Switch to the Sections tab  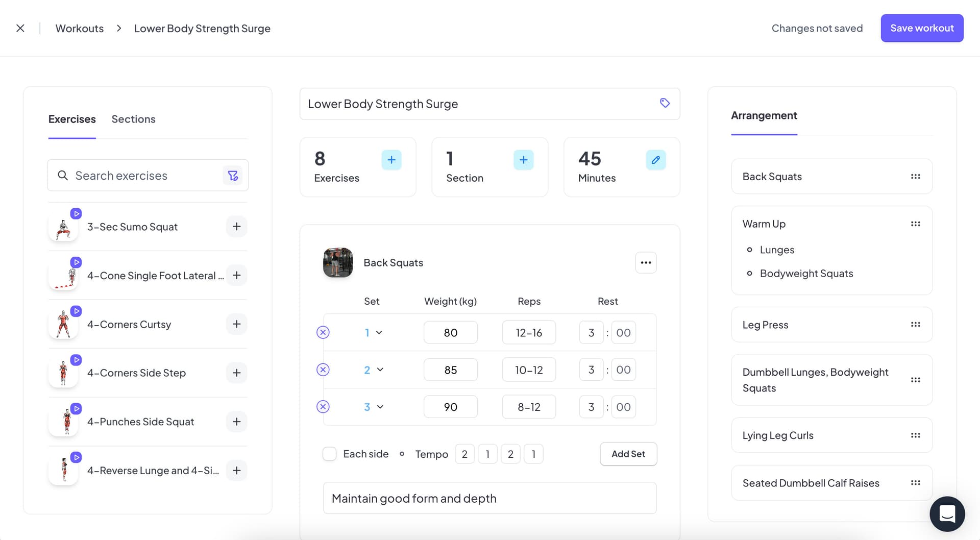[x=133, y=119]
